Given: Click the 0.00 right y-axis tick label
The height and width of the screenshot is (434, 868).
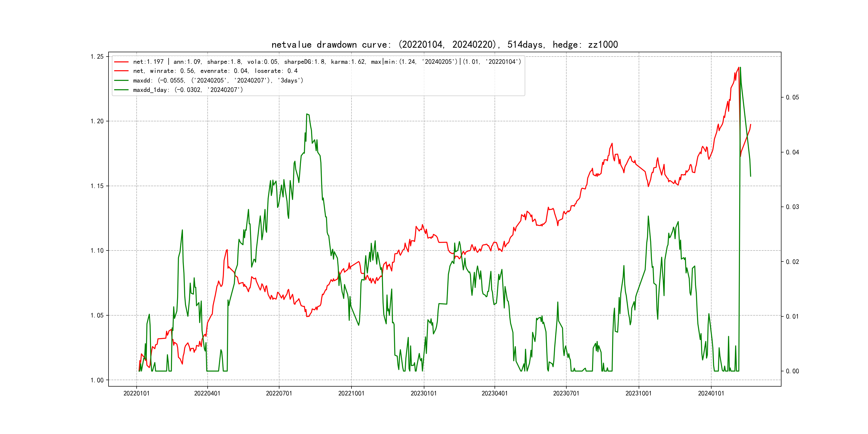Looking at the screenshot, I should (x=792, y=371).
